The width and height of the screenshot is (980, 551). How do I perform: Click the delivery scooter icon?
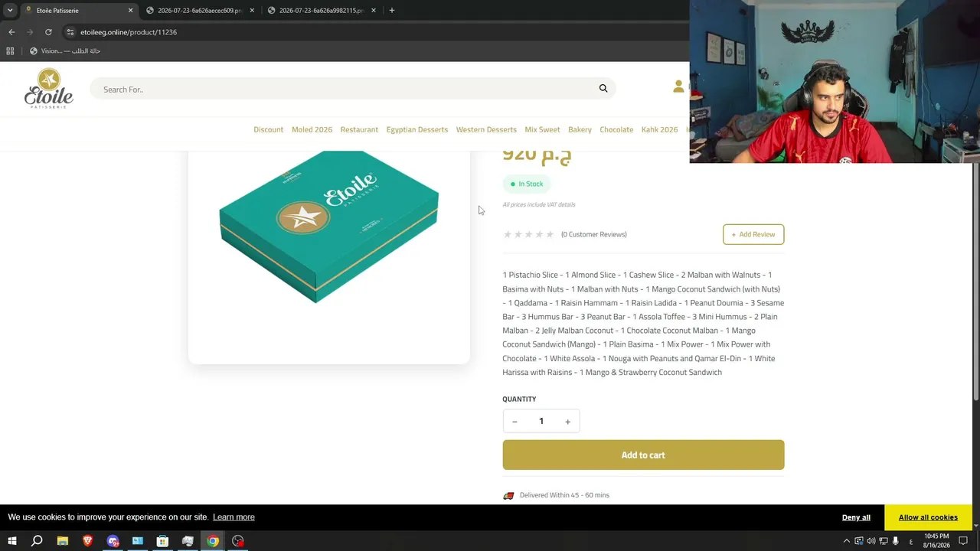(x=508, y=495)
